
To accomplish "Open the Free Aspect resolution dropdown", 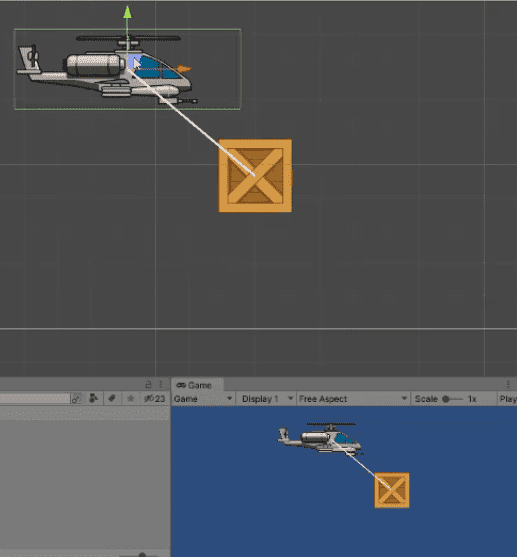I will (353, 399).
